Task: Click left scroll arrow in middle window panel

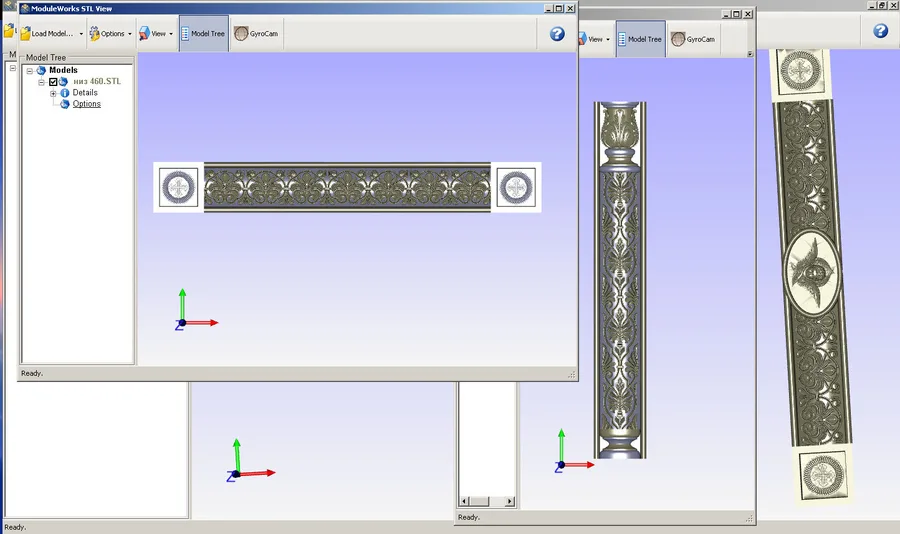Action: [465, 501]
